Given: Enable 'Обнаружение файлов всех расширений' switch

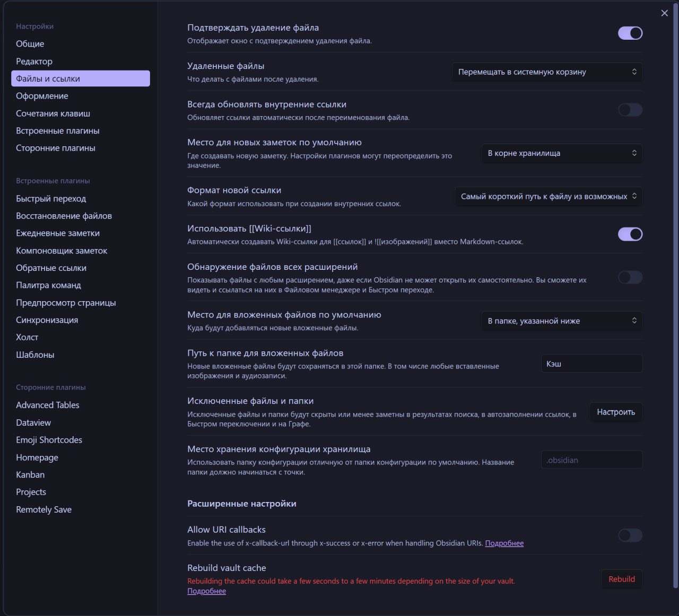Looking at the screenshot, I should (630, 277).
